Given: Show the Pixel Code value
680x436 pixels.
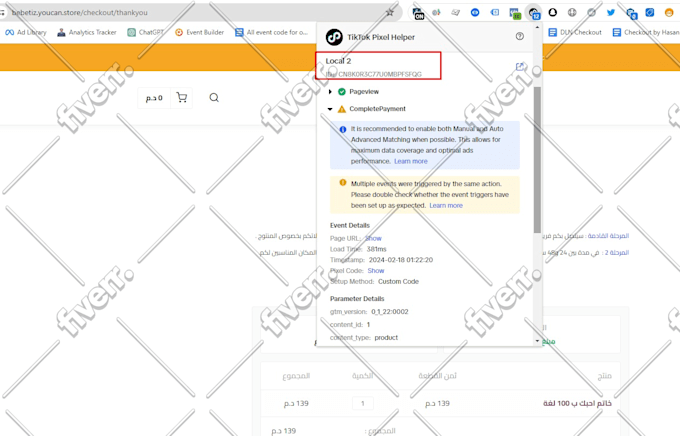Looking at the screenshot, I should coord(376,271).
